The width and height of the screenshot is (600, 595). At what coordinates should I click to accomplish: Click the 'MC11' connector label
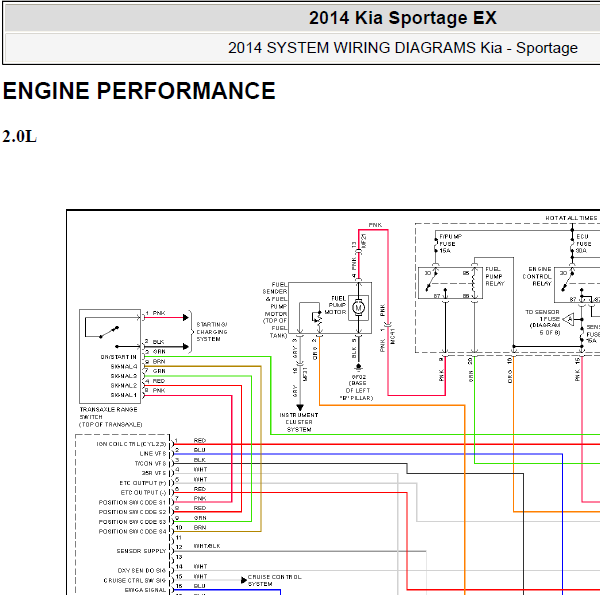(x=393, y=336)
